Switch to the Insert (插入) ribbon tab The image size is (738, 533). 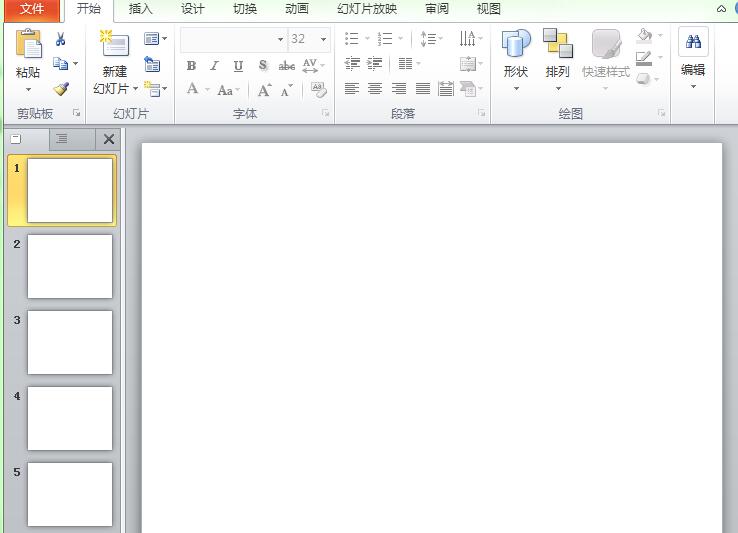[x=141, y=9]
